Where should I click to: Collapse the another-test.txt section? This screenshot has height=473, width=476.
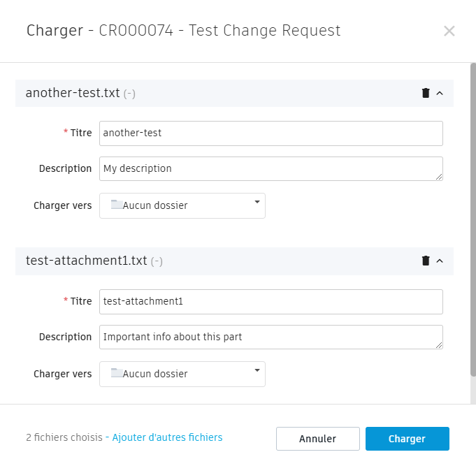pos(440,93)
